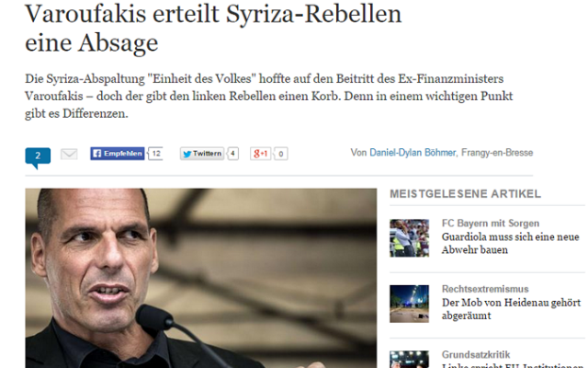Open the FC Bayern article thumbnail
This screenshot has width=588, height=368.
point(409,238)
